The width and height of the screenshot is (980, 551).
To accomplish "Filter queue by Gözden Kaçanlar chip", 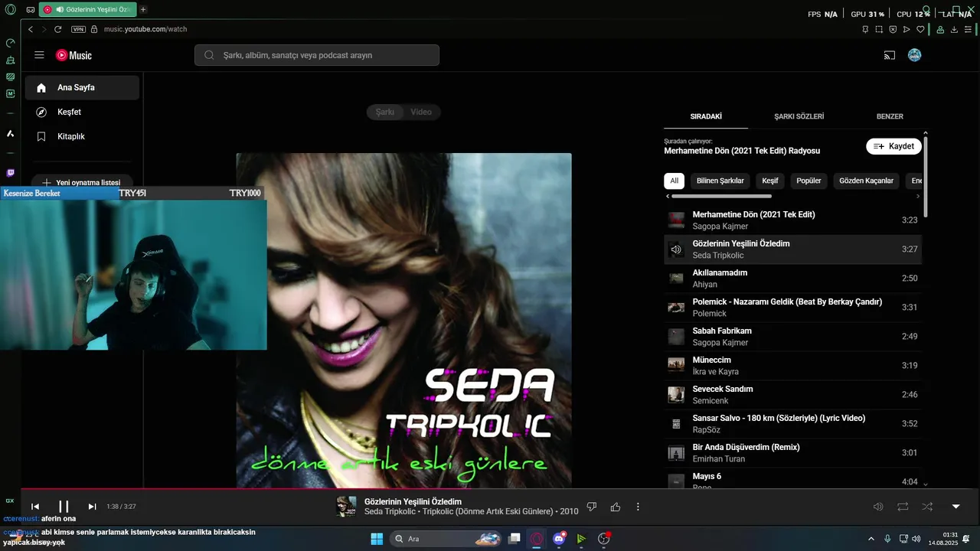I will pos(866,181).
